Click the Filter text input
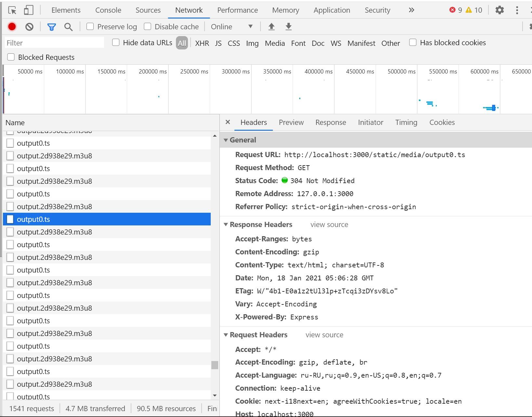 pyautogui.click(x=54, y=43)
